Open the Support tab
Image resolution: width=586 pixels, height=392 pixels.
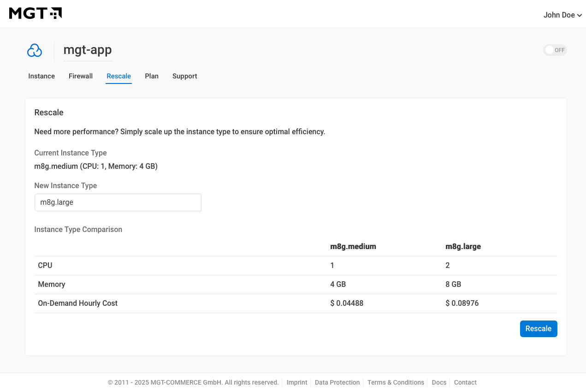pos(184,77)
